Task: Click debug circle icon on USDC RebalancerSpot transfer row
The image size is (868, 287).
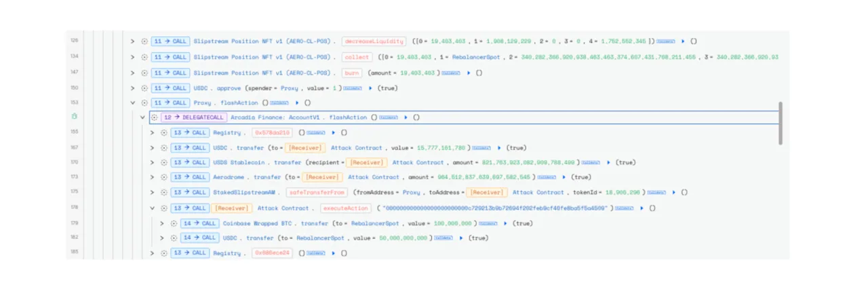Action: [174, 238]
